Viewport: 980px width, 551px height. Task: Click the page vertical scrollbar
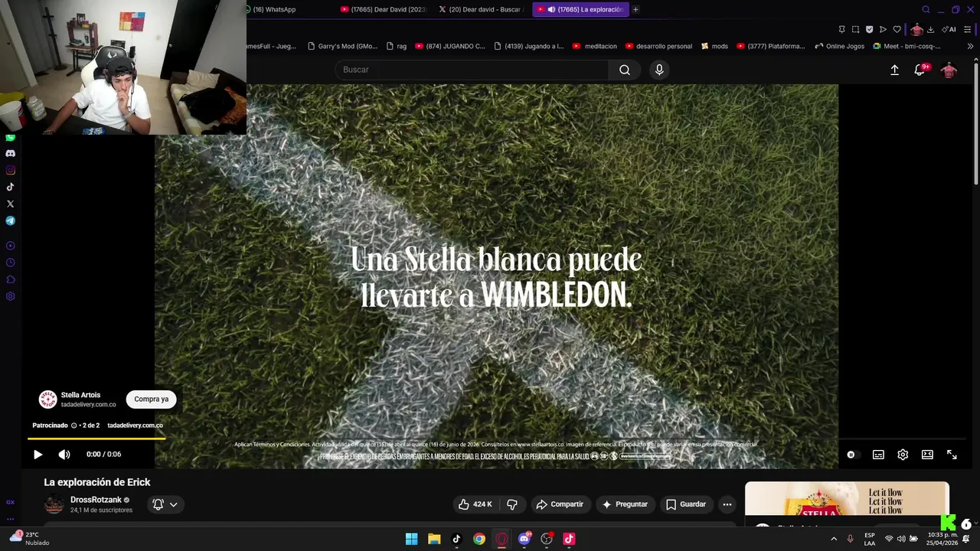click(975, 122)
